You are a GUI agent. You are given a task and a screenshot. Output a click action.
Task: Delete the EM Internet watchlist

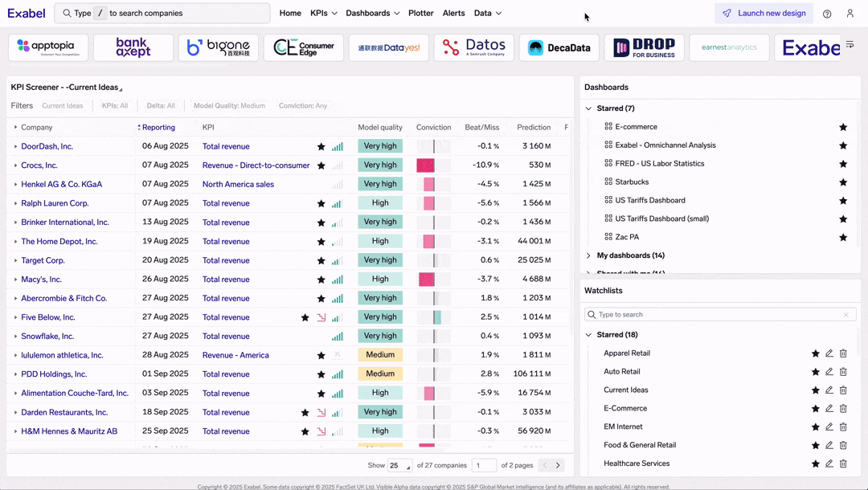[x=843, y=427]
